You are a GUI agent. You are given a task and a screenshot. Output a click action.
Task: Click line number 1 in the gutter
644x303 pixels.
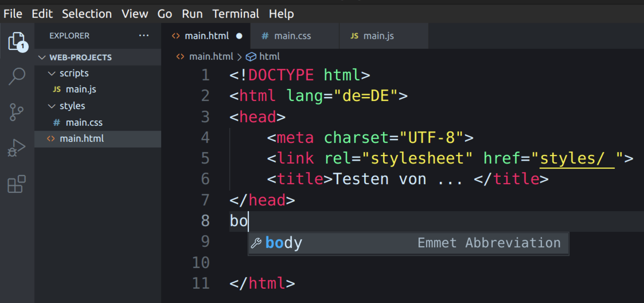(205, 75)
